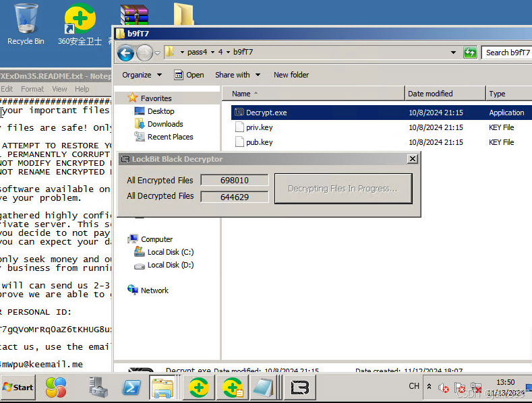This screenshot has width=532, height=403.
Task: Click the Search b9fT7 box
Action: 507,53
